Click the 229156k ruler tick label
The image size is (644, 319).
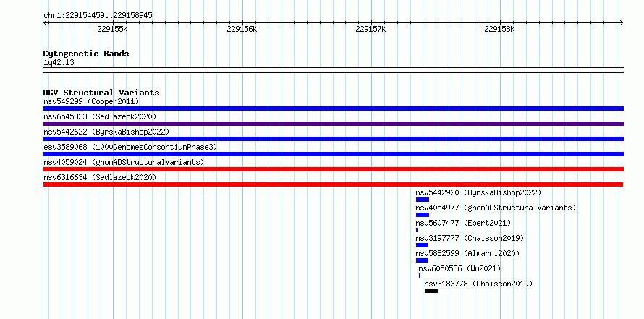click(x=242, y=29)
